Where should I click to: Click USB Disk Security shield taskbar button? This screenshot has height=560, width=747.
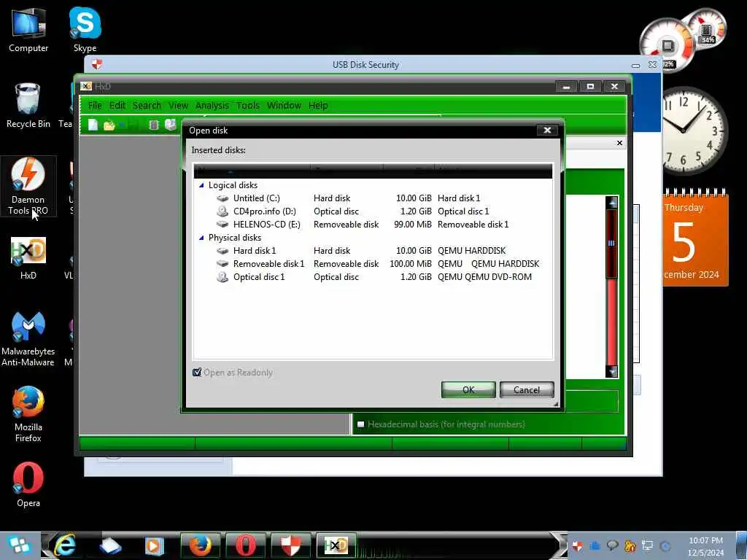[x=290, y=545]
